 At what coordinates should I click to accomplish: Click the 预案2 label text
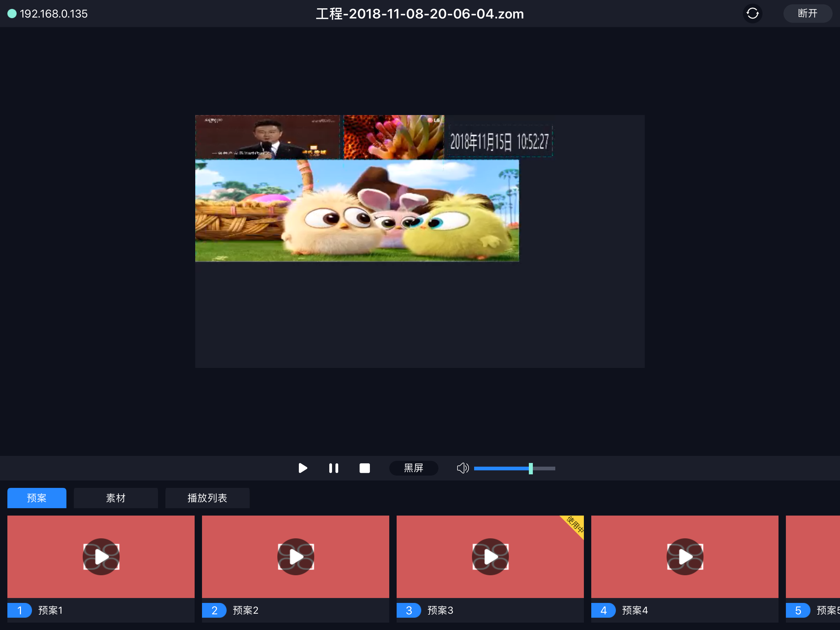click(x=245, y=610)
